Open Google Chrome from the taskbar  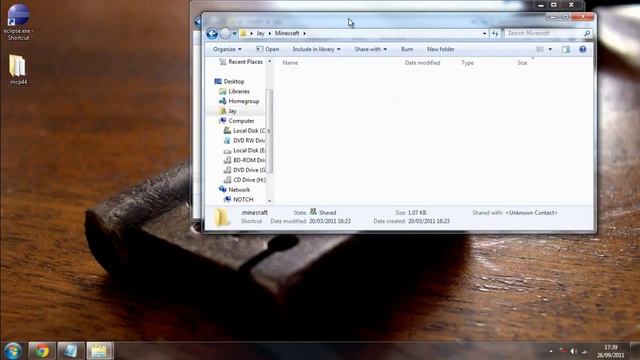click(x=42, y=351)
